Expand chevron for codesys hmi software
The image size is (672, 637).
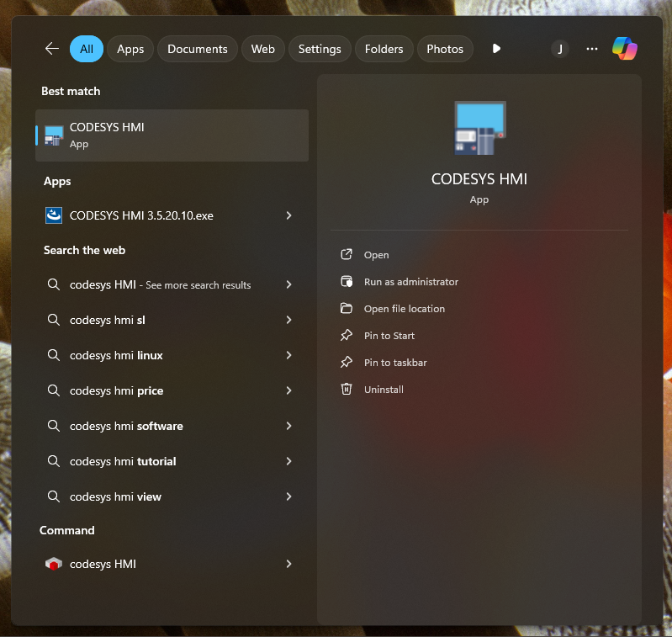(x=288, y=426)
